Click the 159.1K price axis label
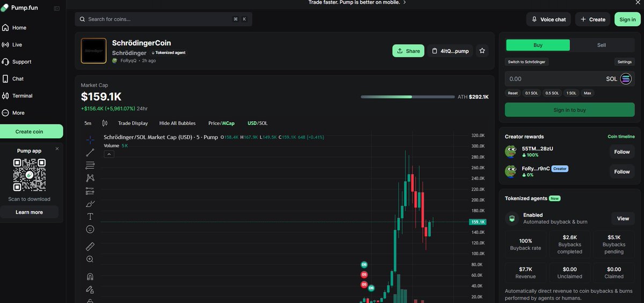This screenshot has width=644, height=303. 478,222
